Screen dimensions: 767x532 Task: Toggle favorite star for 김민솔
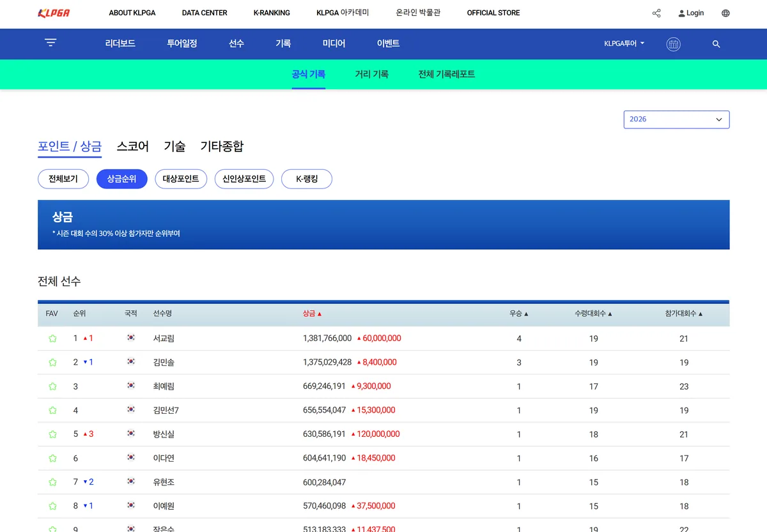pos(52,362)
